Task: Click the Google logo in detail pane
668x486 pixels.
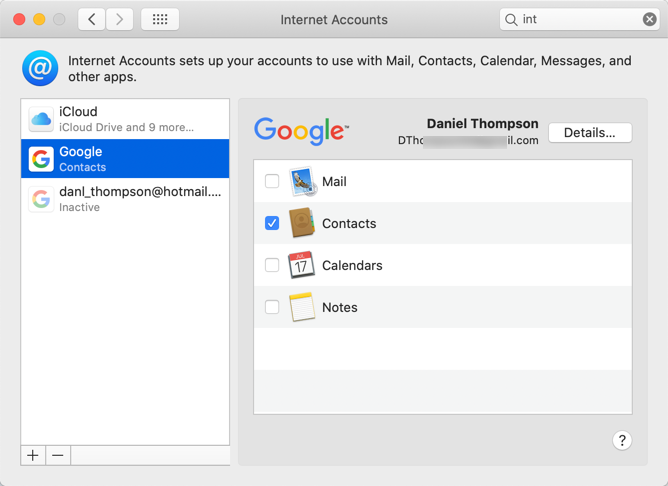Action: [301, 131]
